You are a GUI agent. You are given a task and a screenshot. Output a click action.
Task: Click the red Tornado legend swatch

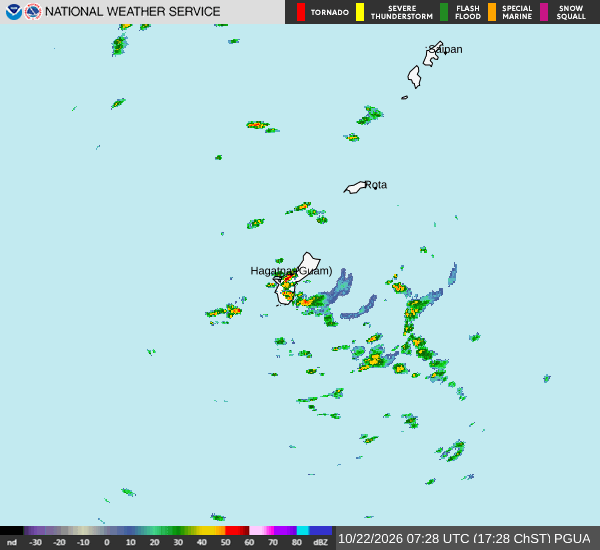[301, 12]
